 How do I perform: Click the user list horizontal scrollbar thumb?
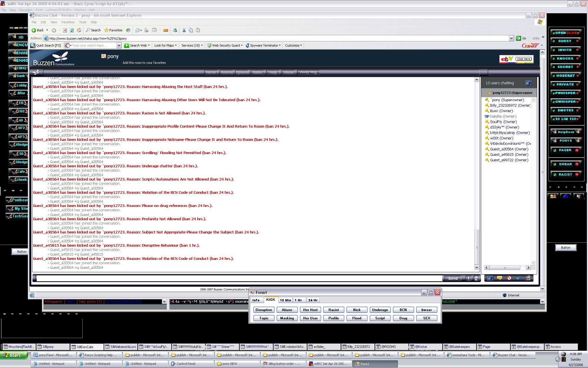[x=504, y=268]
